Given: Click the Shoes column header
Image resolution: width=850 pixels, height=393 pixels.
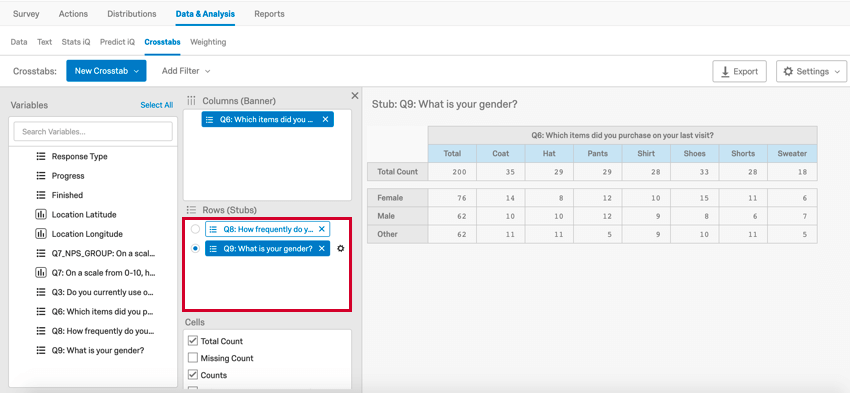Looking at the screenshot, I should (x=694, y=153).
